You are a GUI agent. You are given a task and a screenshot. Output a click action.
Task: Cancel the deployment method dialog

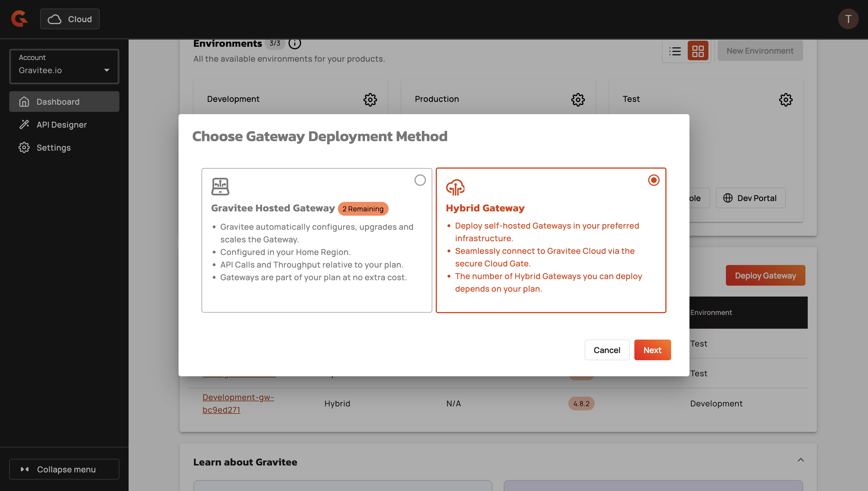(x=607, y=350)
